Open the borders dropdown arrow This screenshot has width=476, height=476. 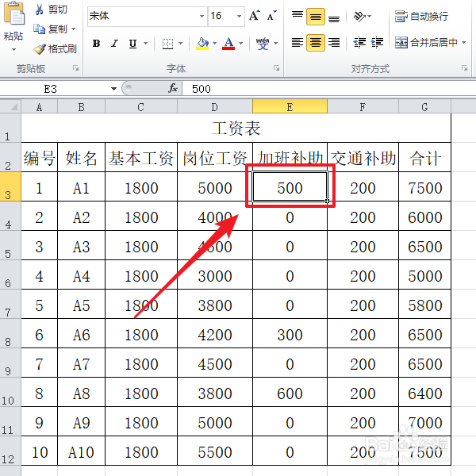click(x=180, y=44)
